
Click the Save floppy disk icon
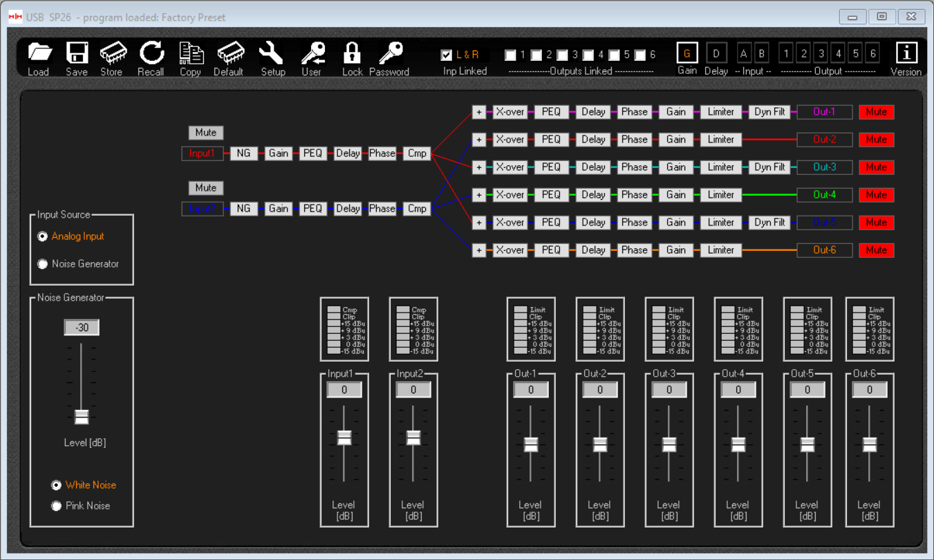tap(77, 53)
